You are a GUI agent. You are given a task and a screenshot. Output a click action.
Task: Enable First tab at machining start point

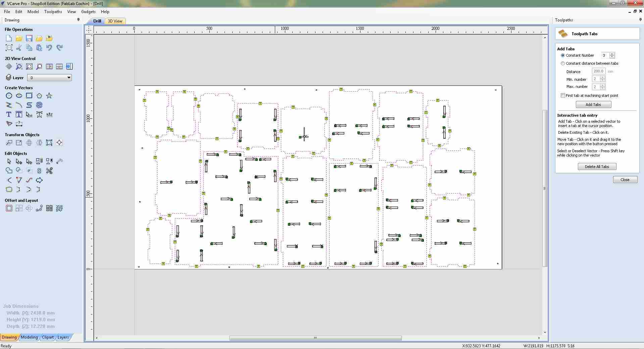pos(563,95)
